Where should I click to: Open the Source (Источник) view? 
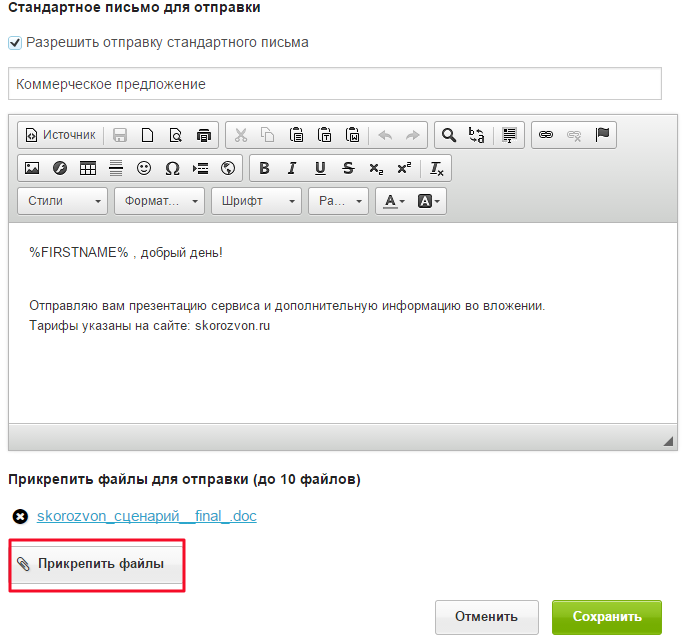coord(61,135)
